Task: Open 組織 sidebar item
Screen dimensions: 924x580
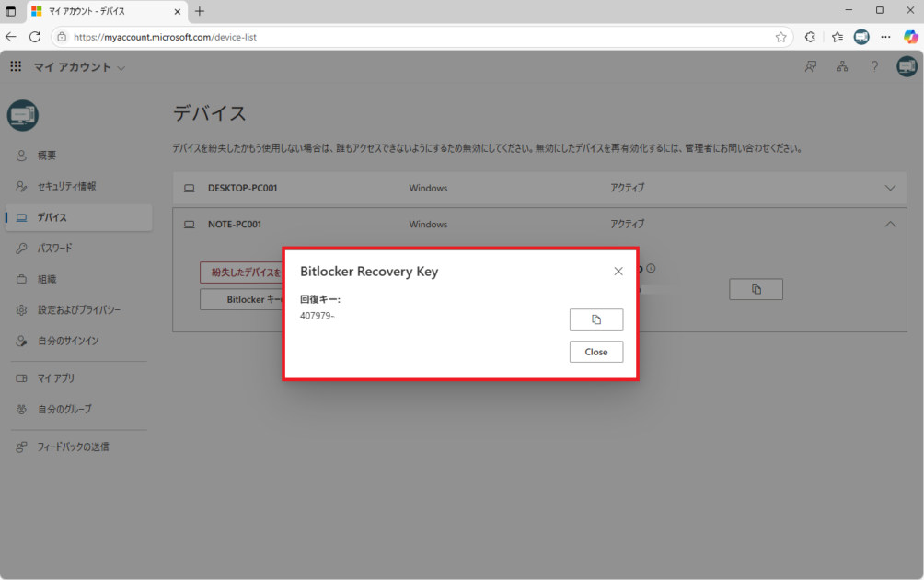Action: pyautogui.click(x=78, y=279)
